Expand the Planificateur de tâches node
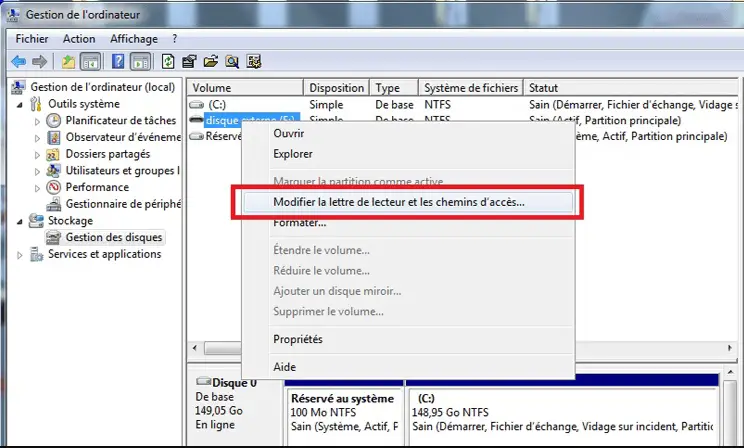The height and width of the screenshot is (448, 744). coord(37,121)
